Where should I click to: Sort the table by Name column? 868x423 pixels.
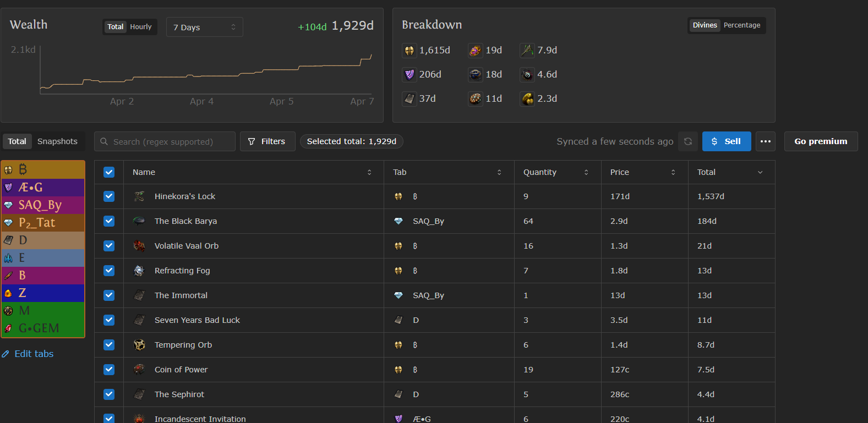click(253, 172)
